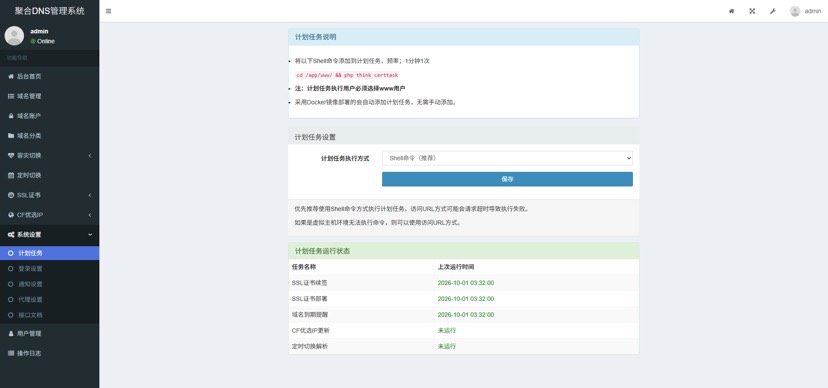Select 接口文档 submenu item
Viewport: 828px width, 388px height.
(x=50, y=315)
